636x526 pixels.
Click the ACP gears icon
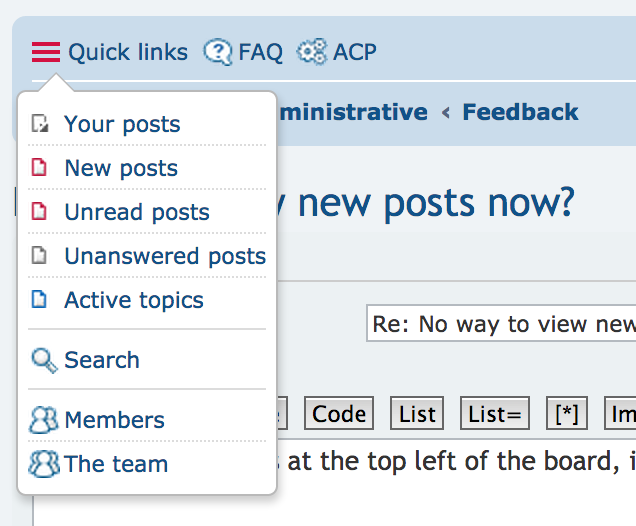pos(312,52)
